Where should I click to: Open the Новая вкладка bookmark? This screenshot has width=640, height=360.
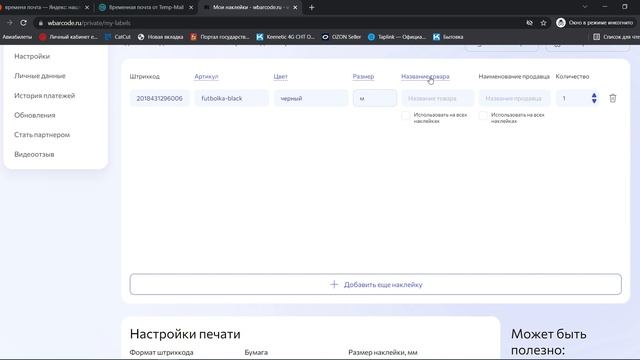(160, 37)
